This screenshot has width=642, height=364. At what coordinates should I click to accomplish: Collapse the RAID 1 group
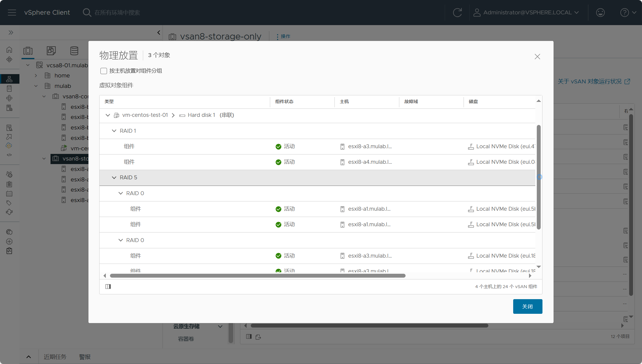114,131
